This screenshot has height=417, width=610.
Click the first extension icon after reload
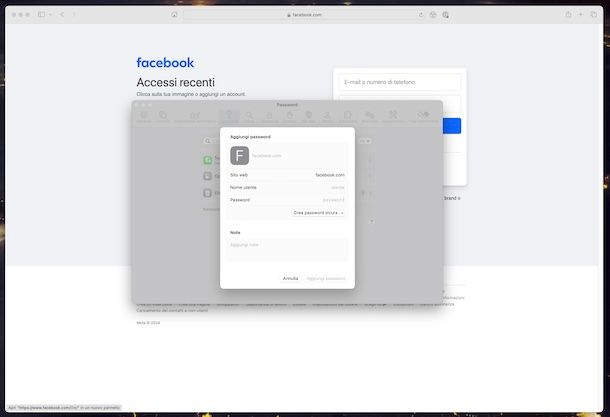(433, 15)
